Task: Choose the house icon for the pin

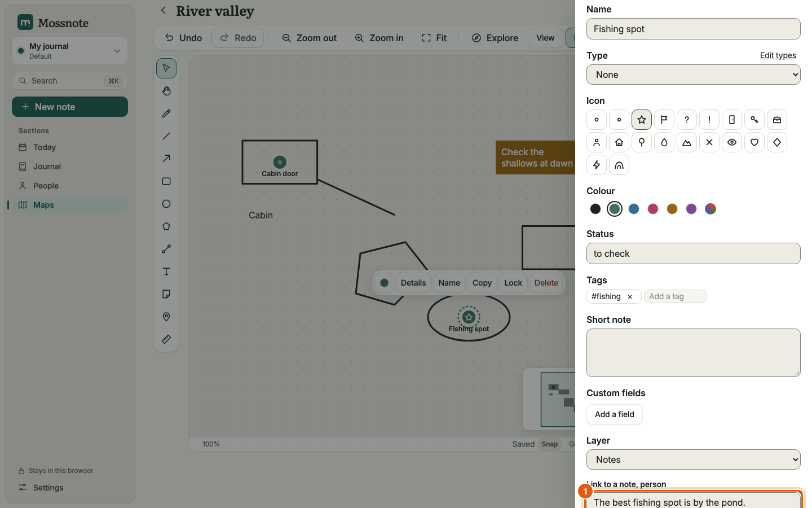Action: pyautogui.click(x=619, y=142)
